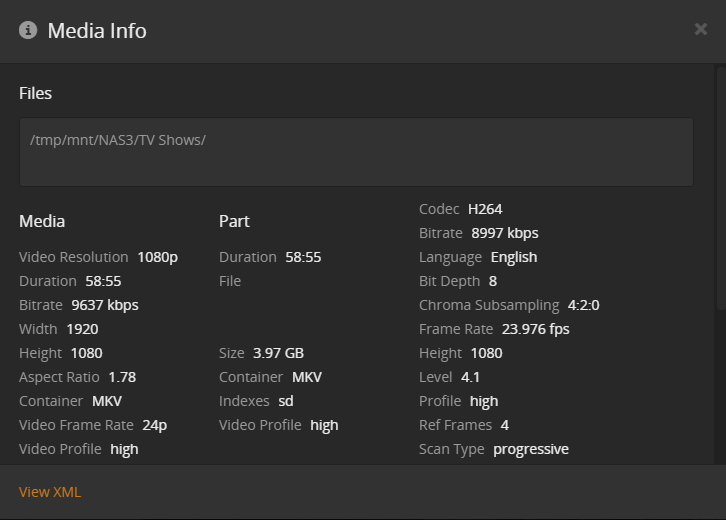Screen dimensions: 726x520
Task: Click the Part section heading
Action: point(234,221)
